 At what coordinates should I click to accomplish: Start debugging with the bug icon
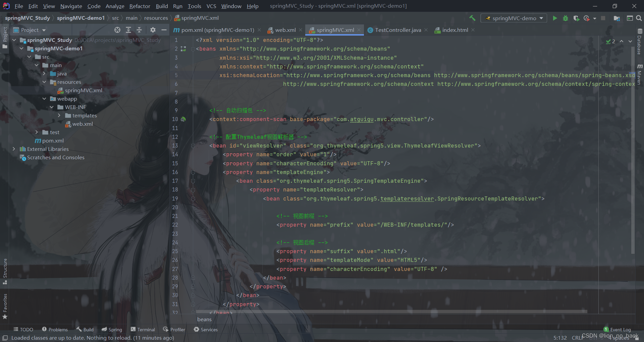[566, 18]
